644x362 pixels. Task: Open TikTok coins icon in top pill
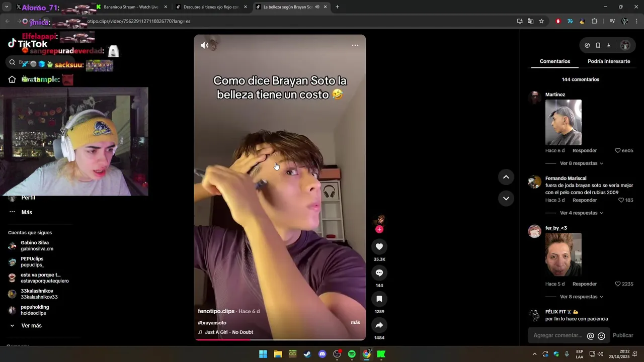click(587, 45)
